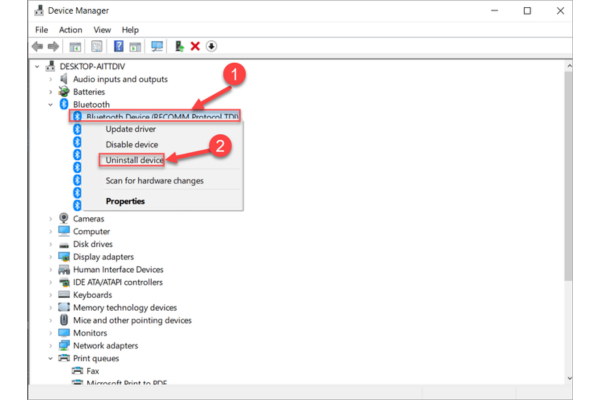Expand the Cameras category
The image size is (600, 400).
coord(51,219)
